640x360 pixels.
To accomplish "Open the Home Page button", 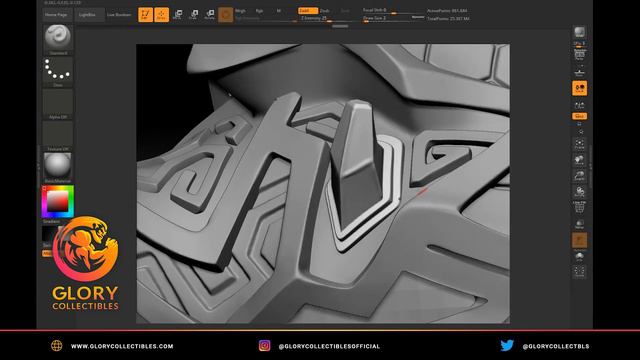I will (57, 15).
